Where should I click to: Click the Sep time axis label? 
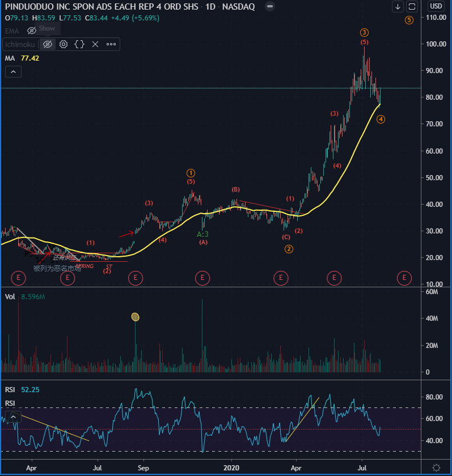[143, 468]
